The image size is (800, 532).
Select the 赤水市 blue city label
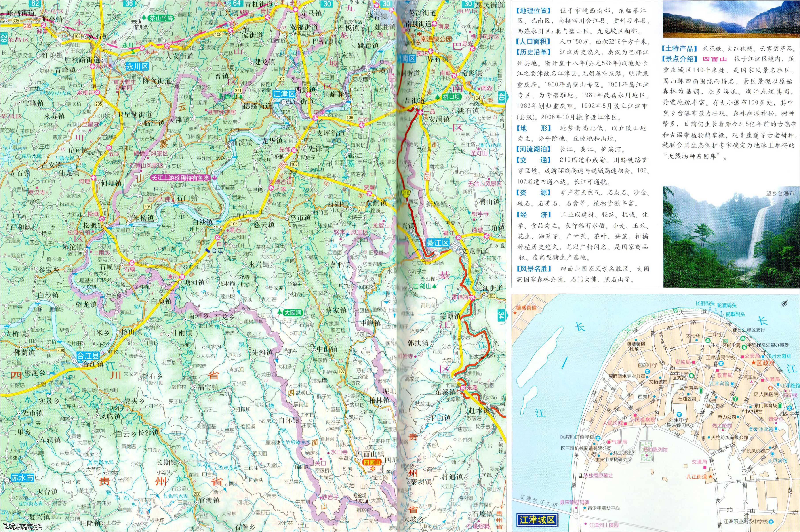[x=23, y=478]
